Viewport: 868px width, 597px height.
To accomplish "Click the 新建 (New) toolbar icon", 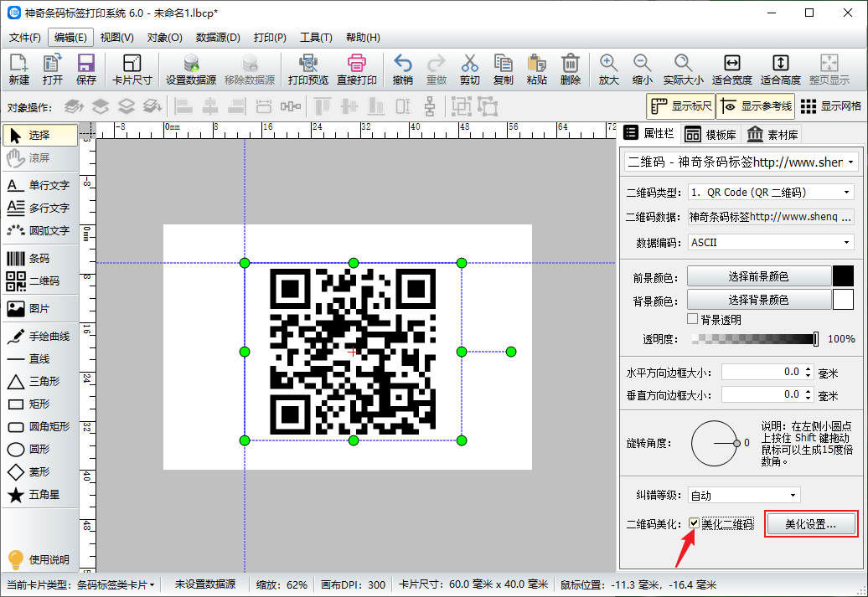I will coord(18,69).
